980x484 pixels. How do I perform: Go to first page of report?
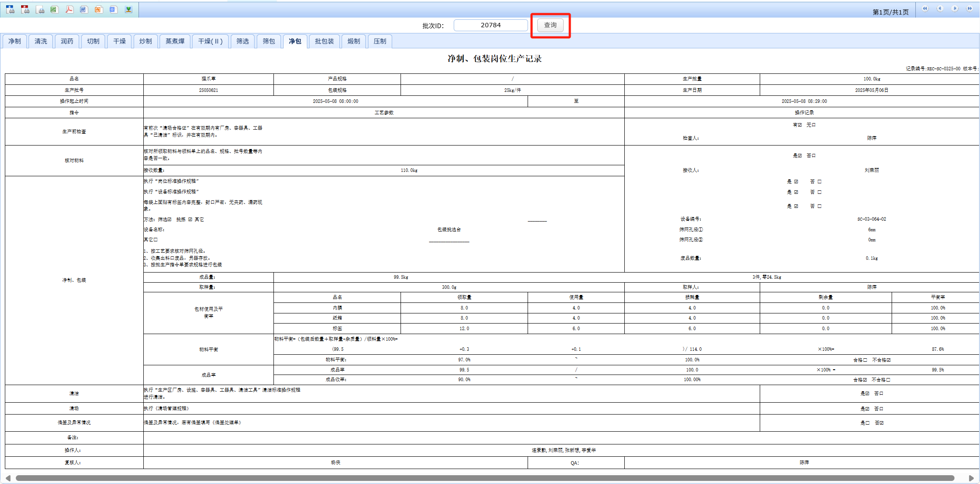point(925,8)
